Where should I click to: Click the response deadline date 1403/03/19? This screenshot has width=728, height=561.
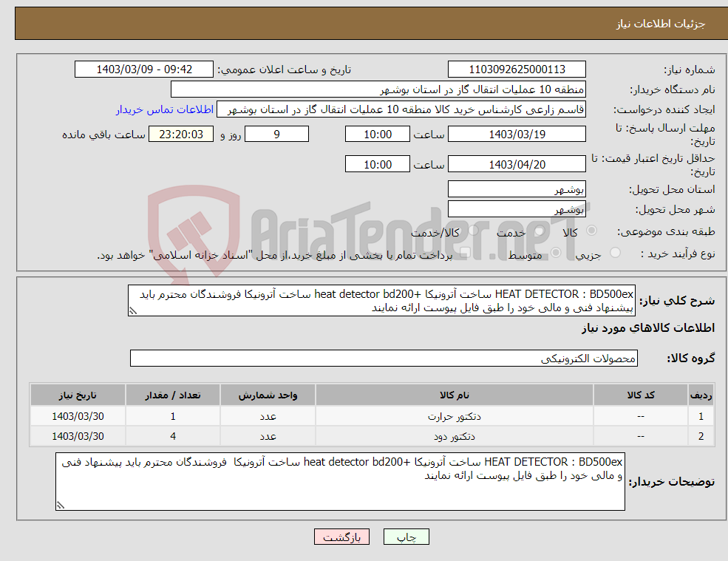(x=517, y=135)
